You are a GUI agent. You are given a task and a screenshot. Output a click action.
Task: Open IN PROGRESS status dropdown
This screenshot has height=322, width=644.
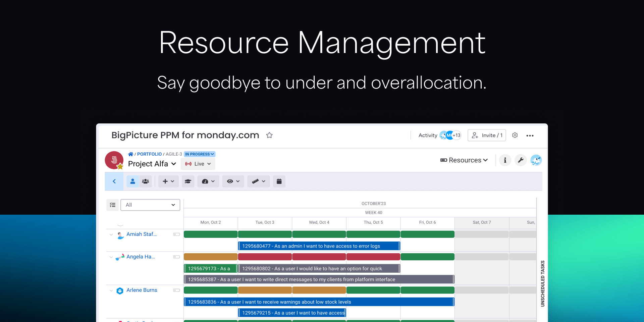[x=200, y=154]
